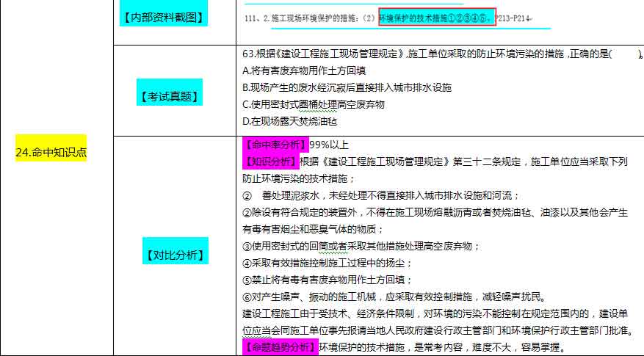644x356 pixels.
Task: Click item ③ about 密封式的圆筒
Action: [x=355, y=245]
